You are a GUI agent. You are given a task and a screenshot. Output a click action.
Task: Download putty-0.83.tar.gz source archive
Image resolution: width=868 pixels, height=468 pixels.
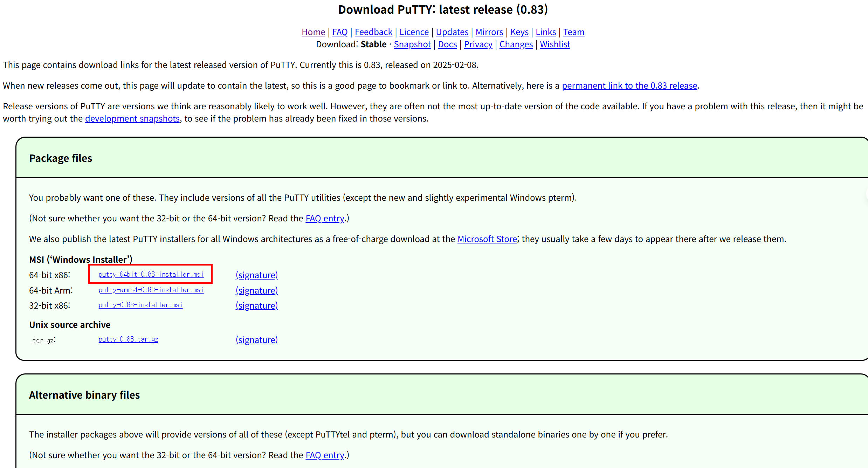pyautogui.click(x=128, y=339)
